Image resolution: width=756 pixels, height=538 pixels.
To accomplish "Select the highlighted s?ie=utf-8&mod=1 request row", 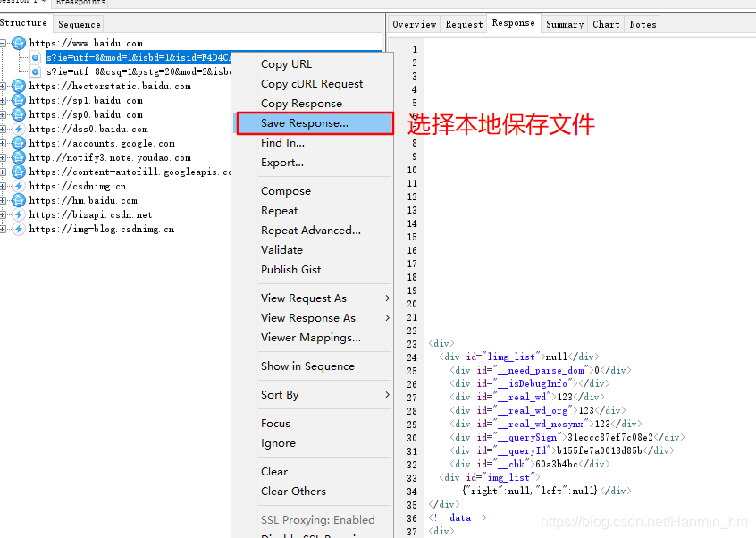I will tap(139, 57).
